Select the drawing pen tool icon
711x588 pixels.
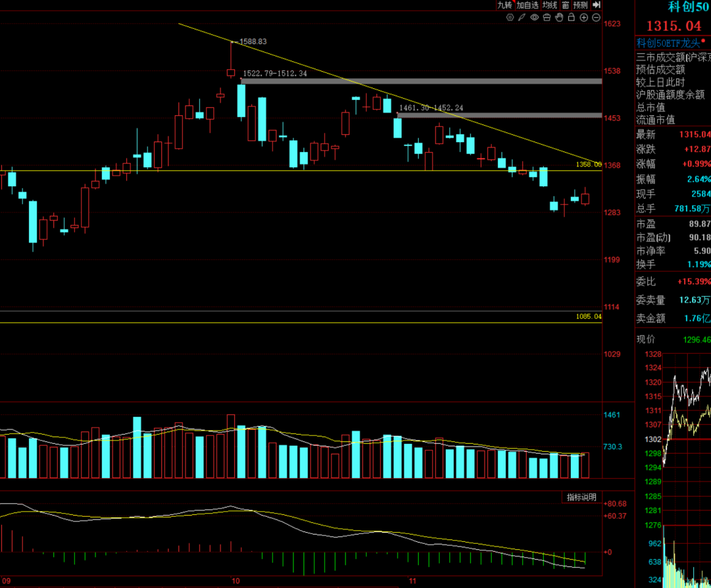tap(521, 17)
